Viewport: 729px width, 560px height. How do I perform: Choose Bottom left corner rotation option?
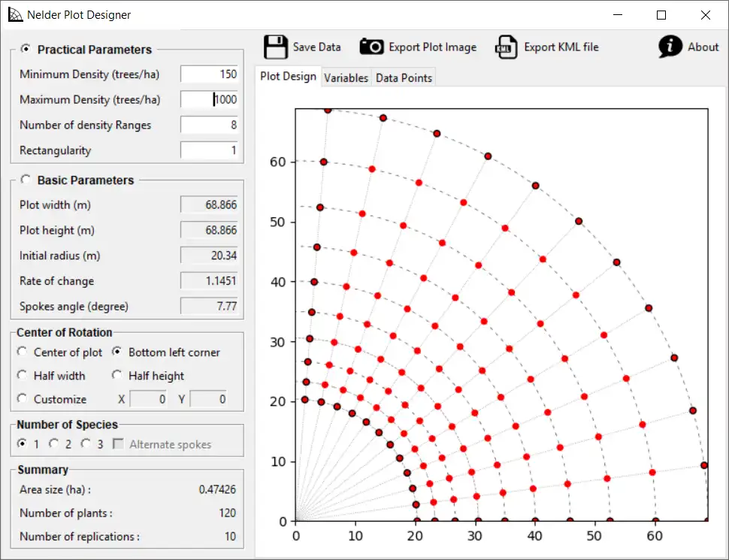pos(116,352)
